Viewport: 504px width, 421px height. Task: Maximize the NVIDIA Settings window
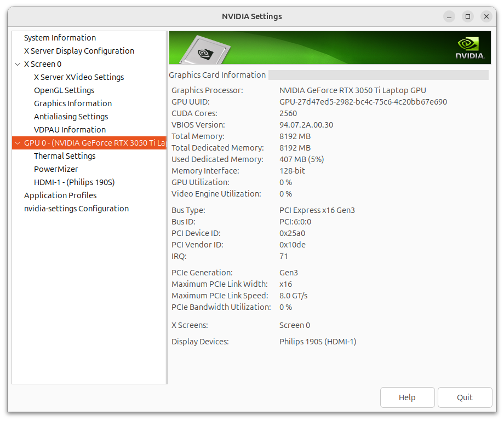[x=467, y=16]
